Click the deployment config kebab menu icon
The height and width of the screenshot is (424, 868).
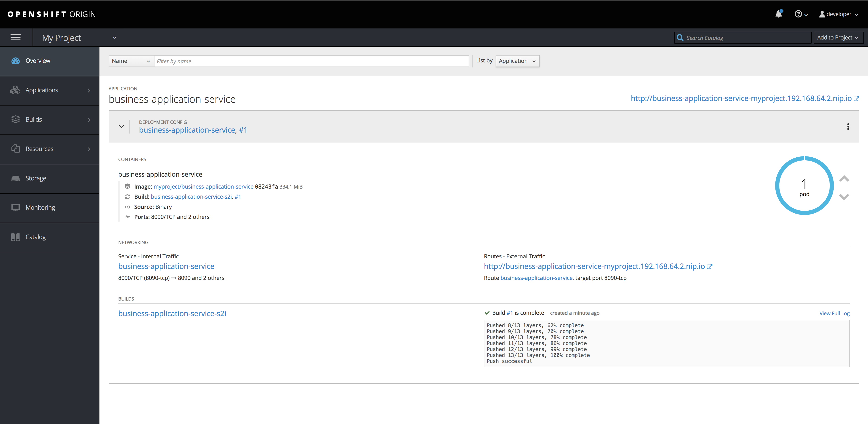848,126
